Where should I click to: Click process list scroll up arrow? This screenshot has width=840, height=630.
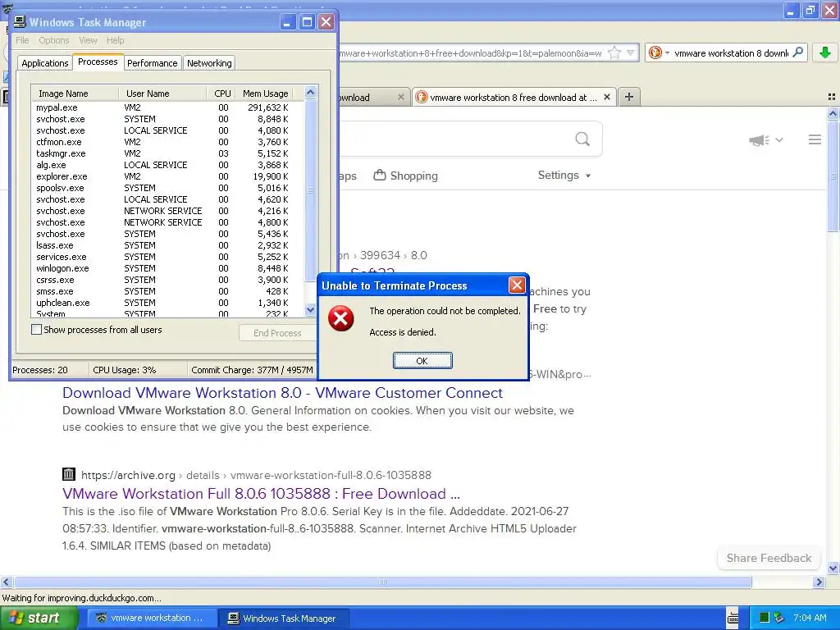click(310, 93)
